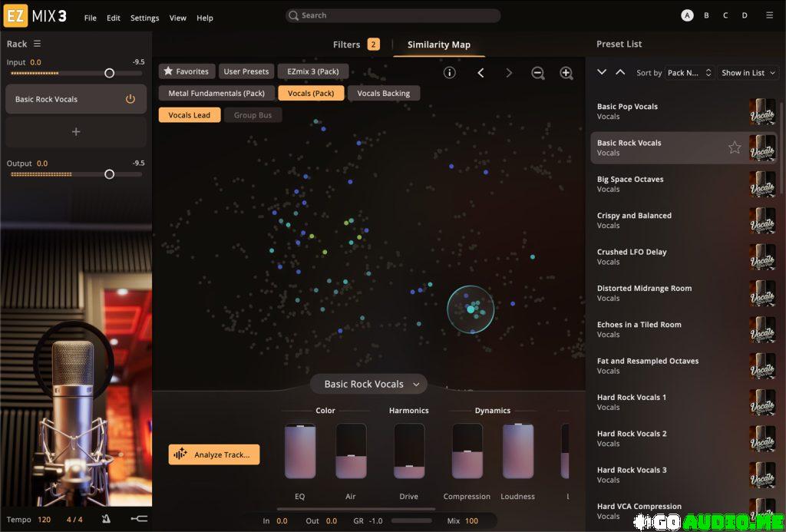Select the Basic Pop Vocals preset
The width and height of the screenshot is (786, 532).
(684, 111)
